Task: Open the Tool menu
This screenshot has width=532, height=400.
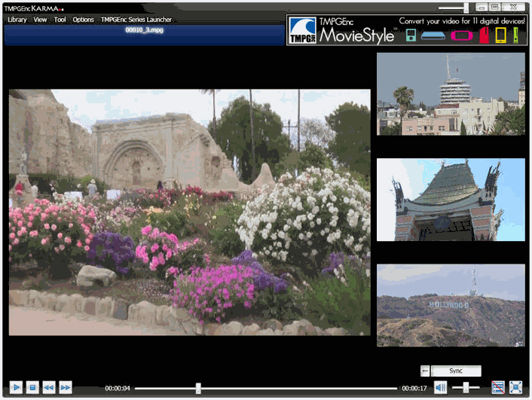Action: click(x=60, y=20)
